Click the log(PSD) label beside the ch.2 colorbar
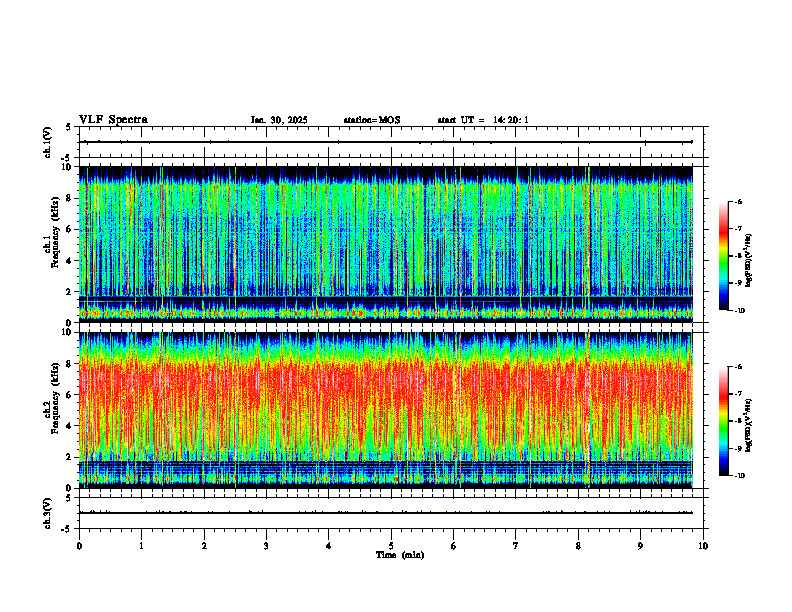792x612 pixels. coord(749,425)
